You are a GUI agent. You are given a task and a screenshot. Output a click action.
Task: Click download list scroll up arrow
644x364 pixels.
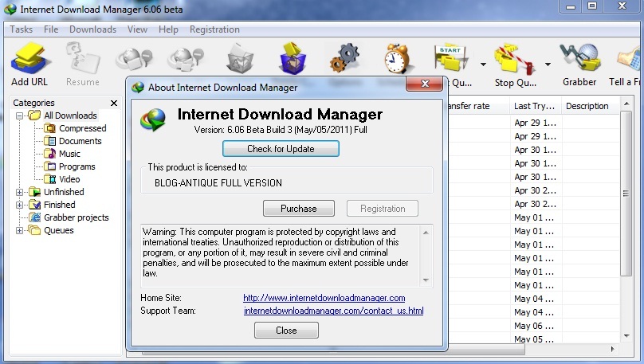point(626,104)
